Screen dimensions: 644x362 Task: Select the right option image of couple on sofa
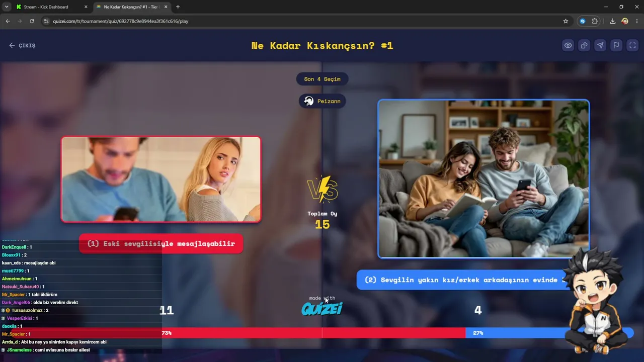click(x=484, y=179)
